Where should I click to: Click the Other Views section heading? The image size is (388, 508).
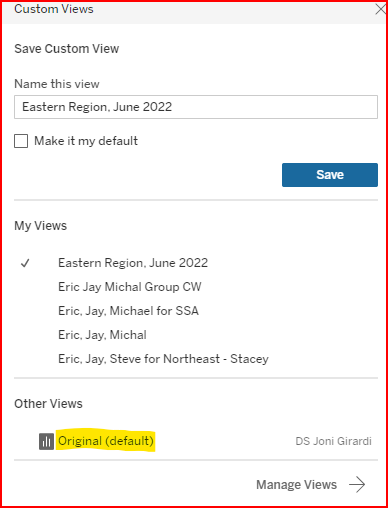(x=48, y=404)
